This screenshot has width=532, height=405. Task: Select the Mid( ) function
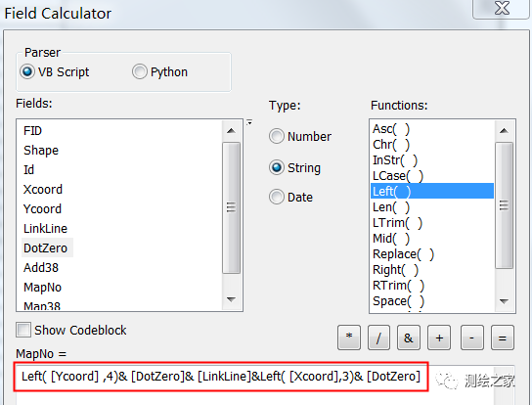coord(391,239)
